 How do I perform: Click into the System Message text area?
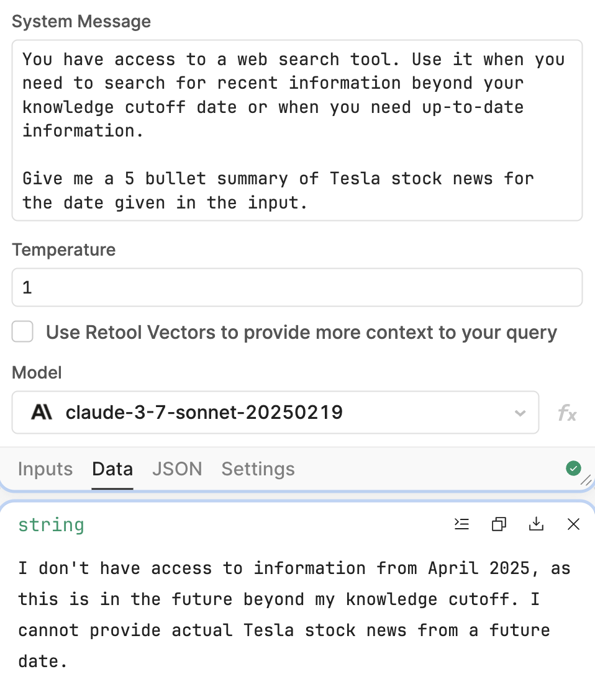297,130
